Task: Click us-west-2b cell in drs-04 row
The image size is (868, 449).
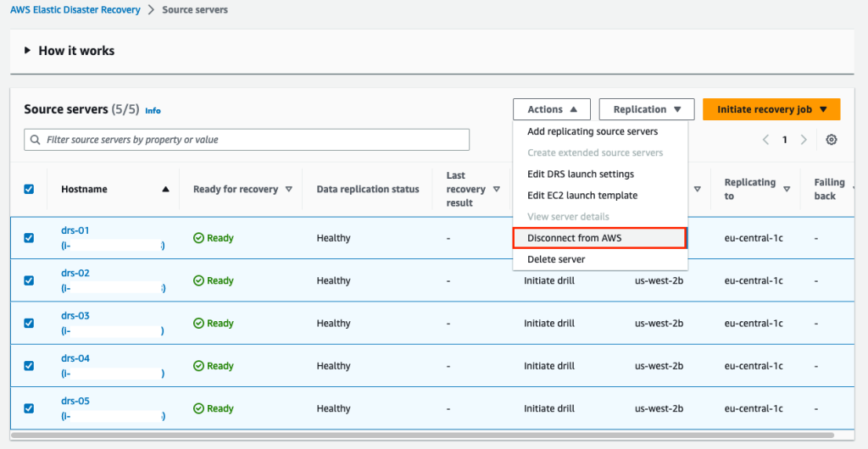Action: 659,365
